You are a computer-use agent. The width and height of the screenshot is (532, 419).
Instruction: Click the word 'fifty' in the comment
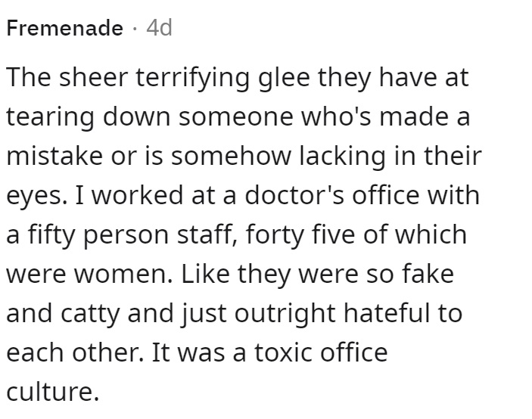point(51,235)
